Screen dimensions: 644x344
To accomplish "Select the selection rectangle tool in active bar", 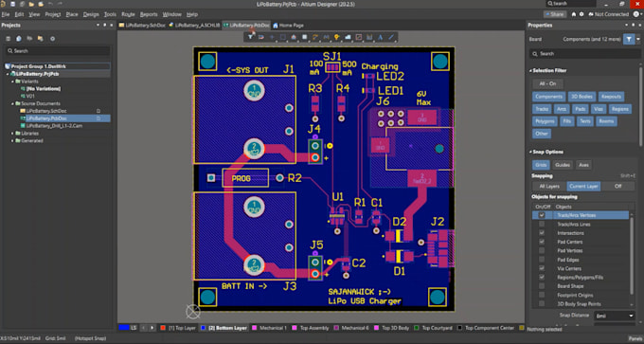I will pyautogui.click(x=283, y=37).
